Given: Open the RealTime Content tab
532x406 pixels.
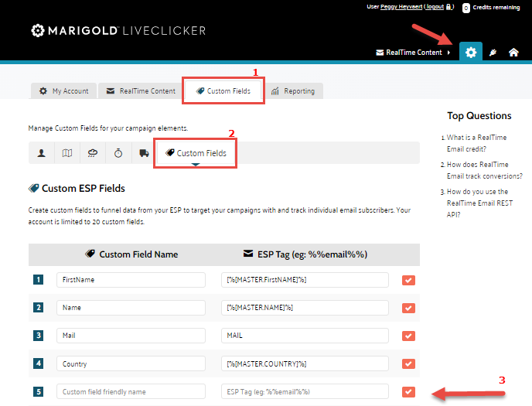Looking at the screenshot, I should pos(141,91).
